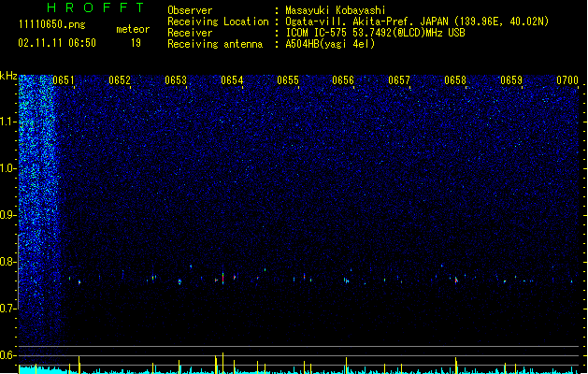Click the 0656 time marker
The width and height of the screenshot is (588, 374).
[x=343, y=80]
